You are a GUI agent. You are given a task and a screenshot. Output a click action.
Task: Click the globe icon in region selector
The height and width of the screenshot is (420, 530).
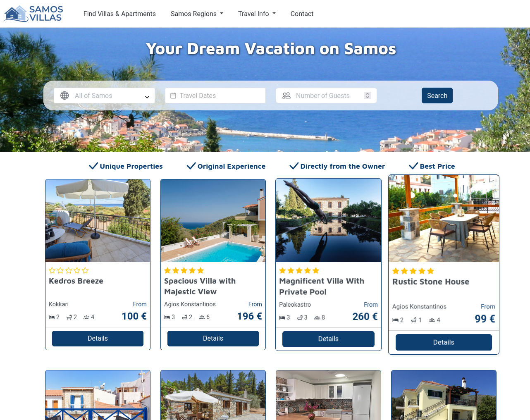tap(64, 95)
